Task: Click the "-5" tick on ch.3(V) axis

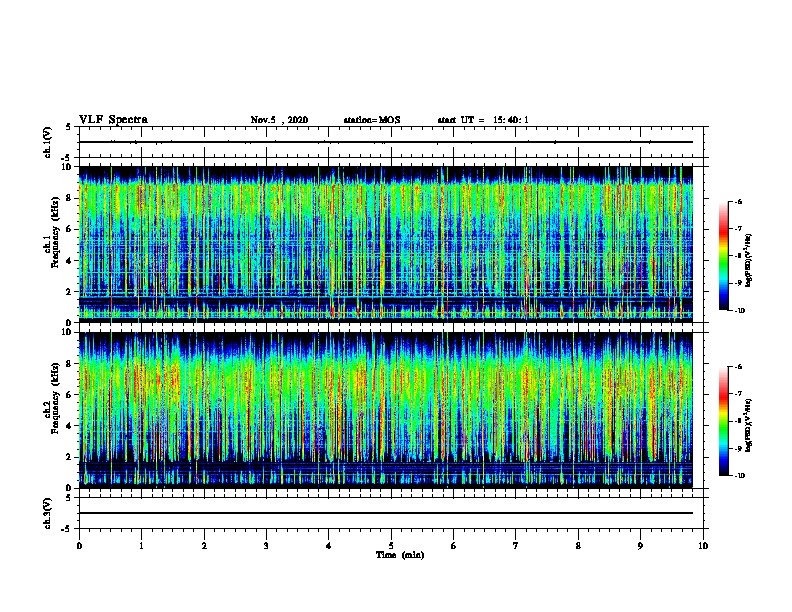Action: [x=68, y=529]
